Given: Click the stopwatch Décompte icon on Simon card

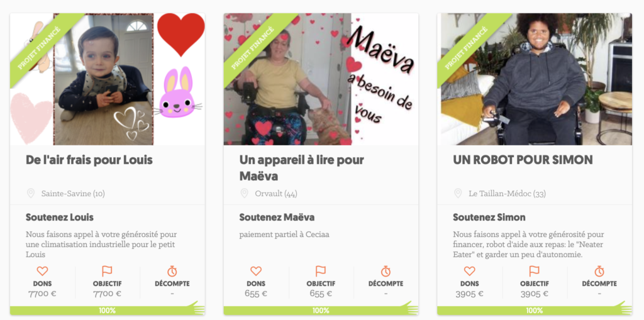Looking at the screenshot, I should (x=599, y=271).
